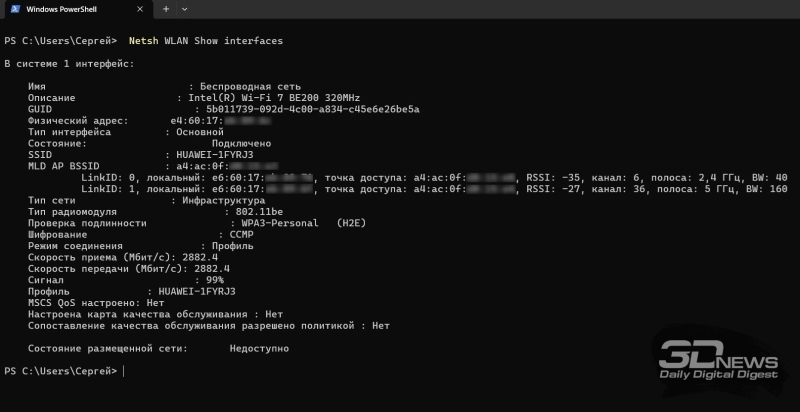
Task: Click the receive rate 2882.4 value
Action: point(205,257)
